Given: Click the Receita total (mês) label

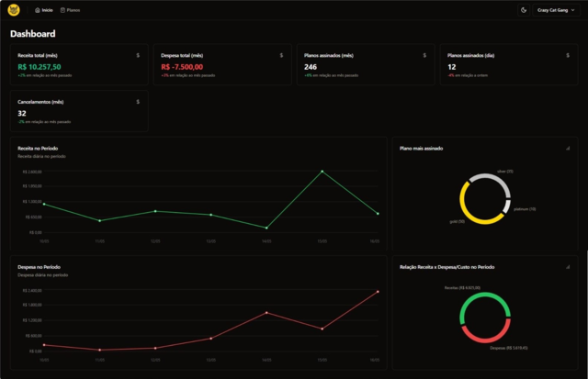Looking at the screenshot, I should tap(38, 55).
